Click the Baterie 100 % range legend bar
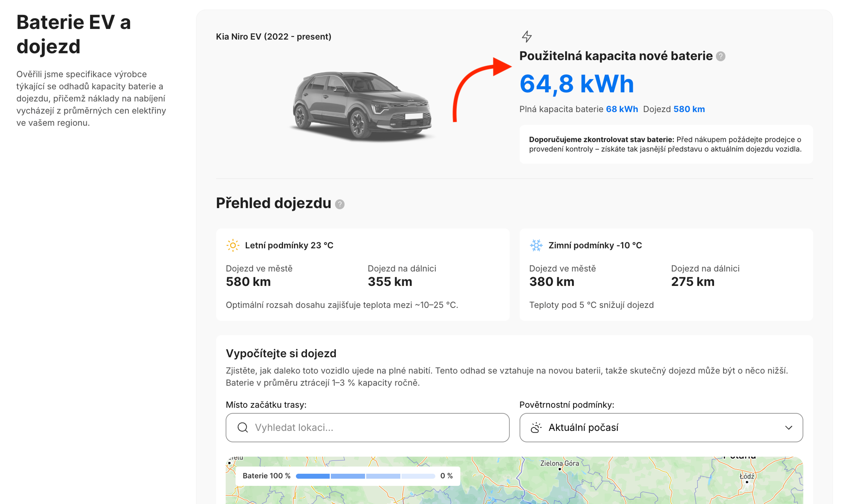846x504 pixels. [x=365, y=476]
